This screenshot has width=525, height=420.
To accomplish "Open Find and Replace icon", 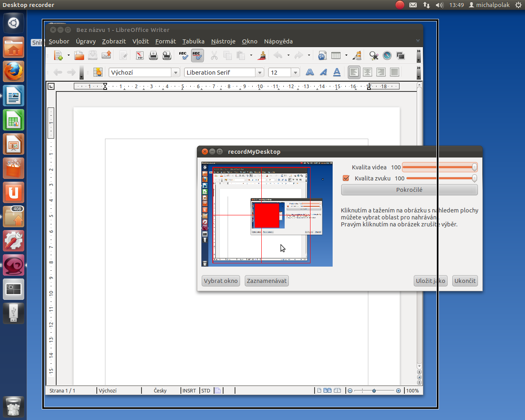I will click(374, 55).
